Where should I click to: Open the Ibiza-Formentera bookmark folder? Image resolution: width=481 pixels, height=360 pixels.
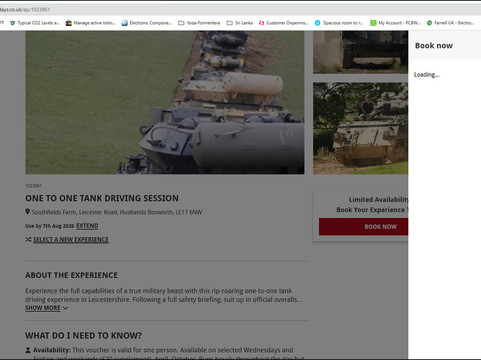[x=199, y=23]
